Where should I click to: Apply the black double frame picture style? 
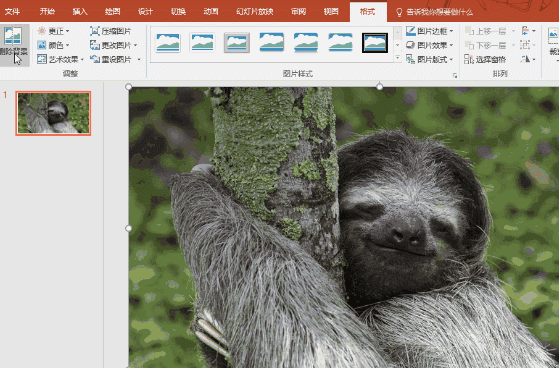(x=375, y=42)
